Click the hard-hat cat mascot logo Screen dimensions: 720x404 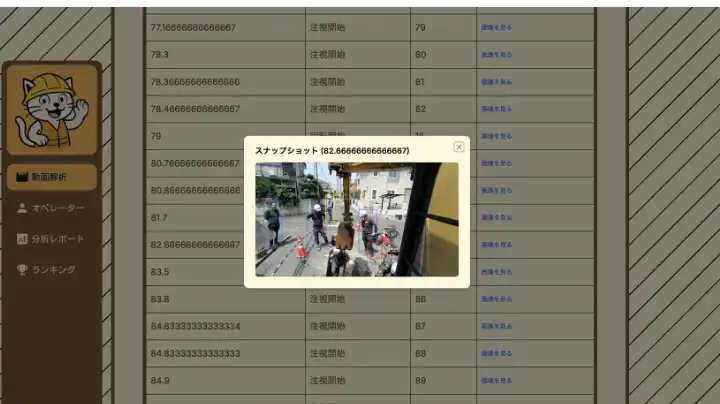[52, 110]
